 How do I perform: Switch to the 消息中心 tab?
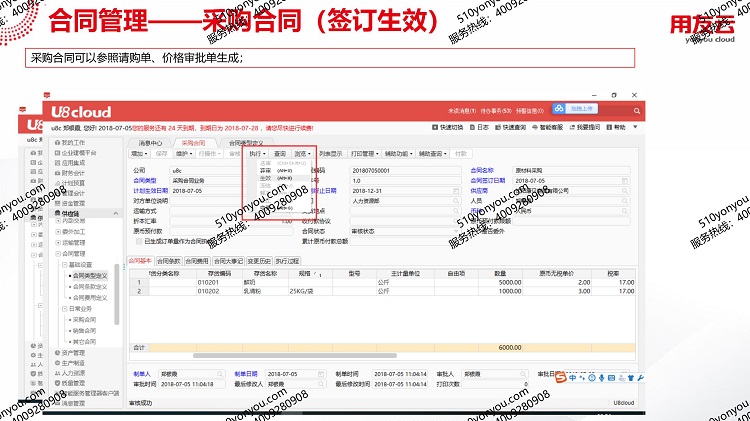click(x=150, y=143)
